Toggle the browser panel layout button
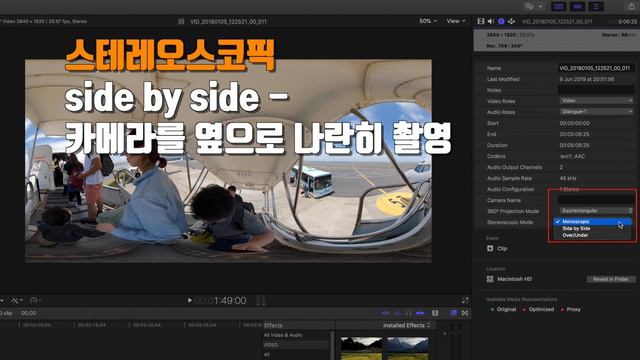 (x=559, y=7)
